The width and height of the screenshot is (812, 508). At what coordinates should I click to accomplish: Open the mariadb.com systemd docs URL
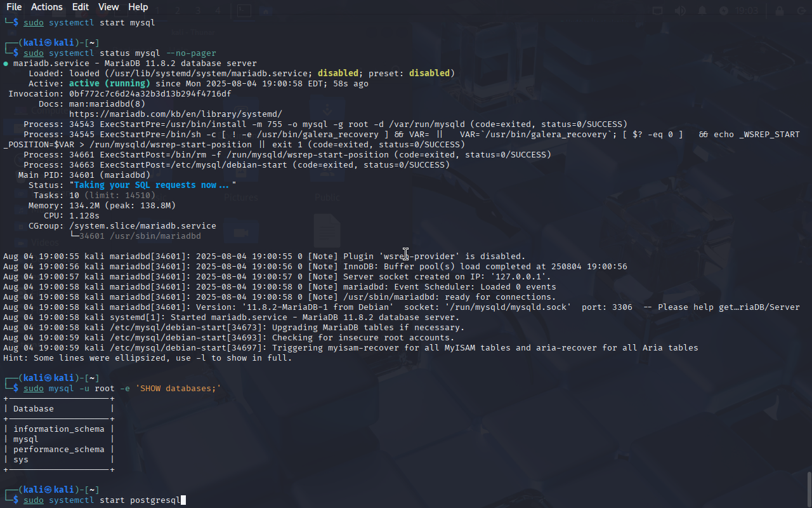tap(176, 114)
